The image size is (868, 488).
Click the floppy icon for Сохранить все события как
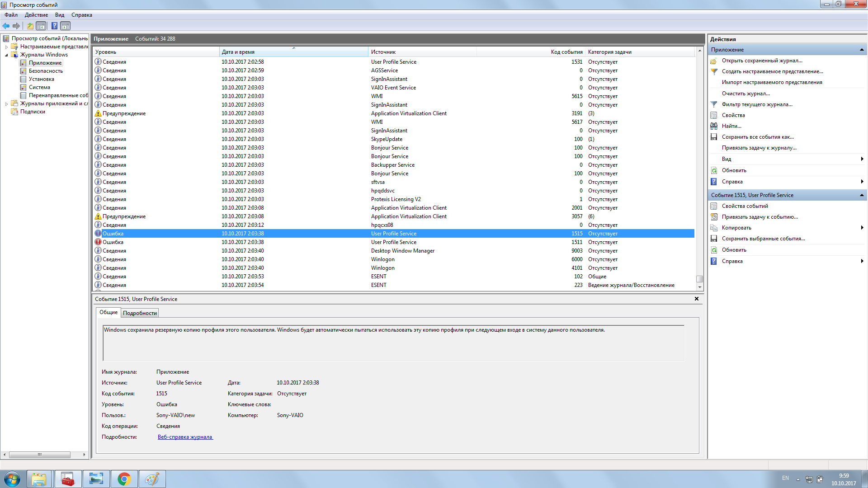[x=714, y=137]
